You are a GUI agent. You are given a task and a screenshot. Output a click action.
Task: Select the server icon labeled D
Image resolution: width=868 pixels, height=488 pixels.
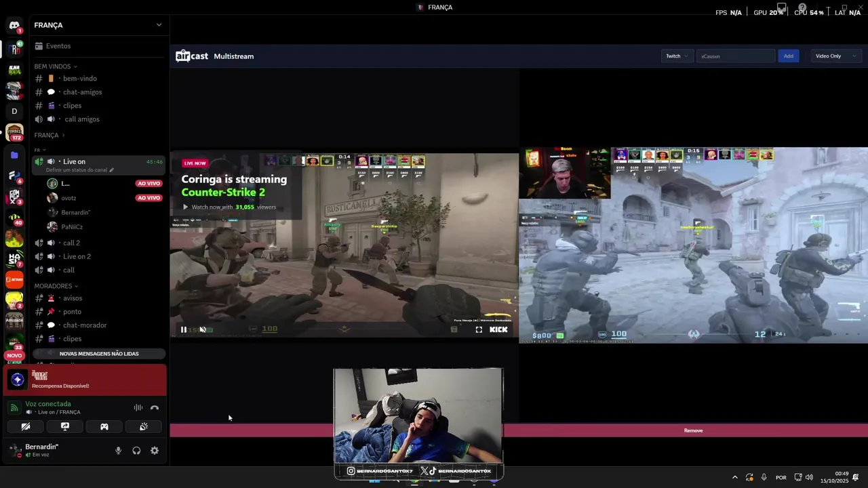14,111
